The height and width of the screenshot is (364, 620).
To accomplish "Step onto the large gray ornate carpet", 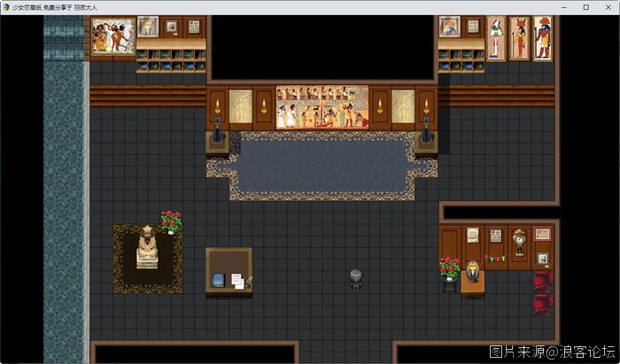I will pyautogui.click(x=322, y=166).
